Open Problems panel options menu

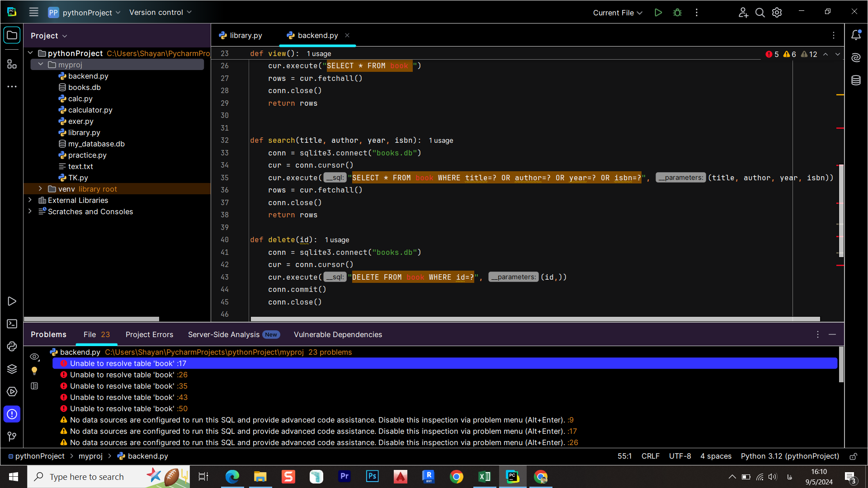pos(817,334)
